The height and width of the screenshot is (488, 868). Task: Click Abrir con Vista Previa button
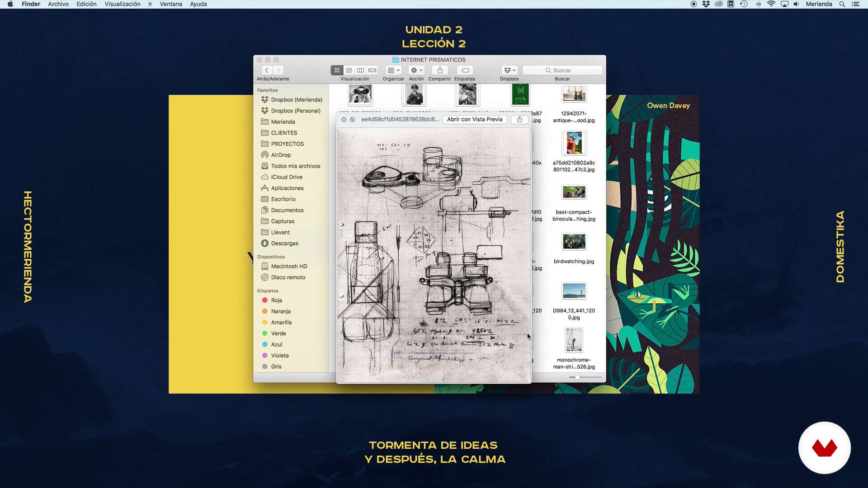pos(475,119)
